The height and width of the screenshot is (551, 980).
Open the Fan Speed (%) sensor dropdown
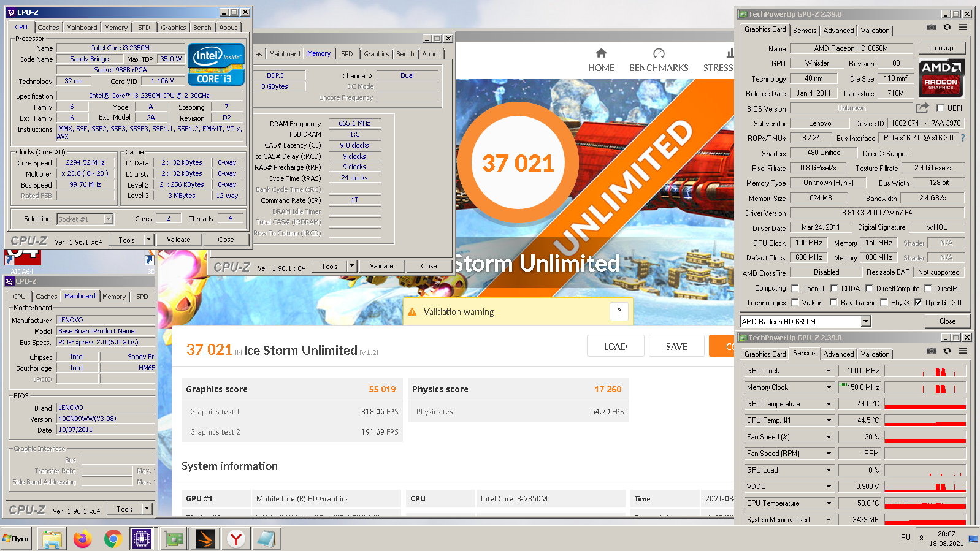pos(829,437)
